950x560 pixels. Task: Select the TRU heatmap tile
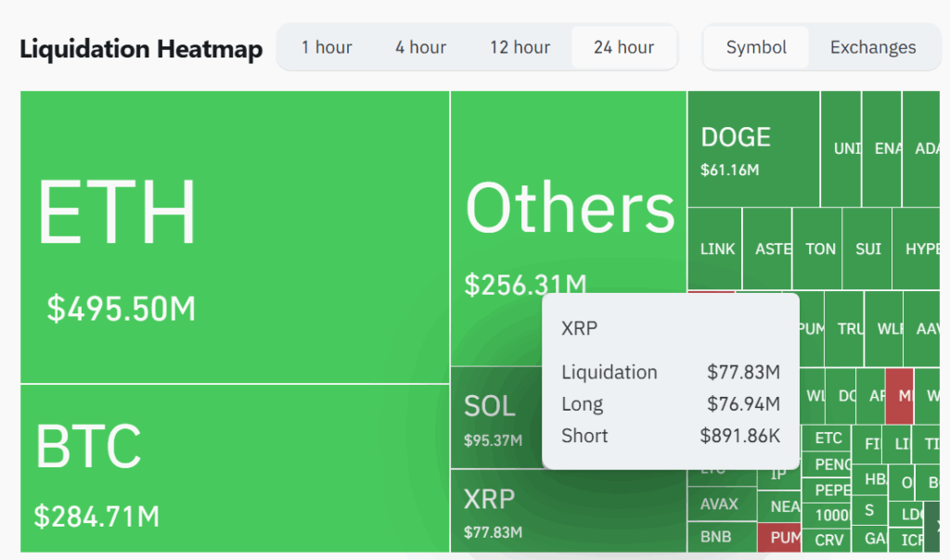(x=844, y=329)
